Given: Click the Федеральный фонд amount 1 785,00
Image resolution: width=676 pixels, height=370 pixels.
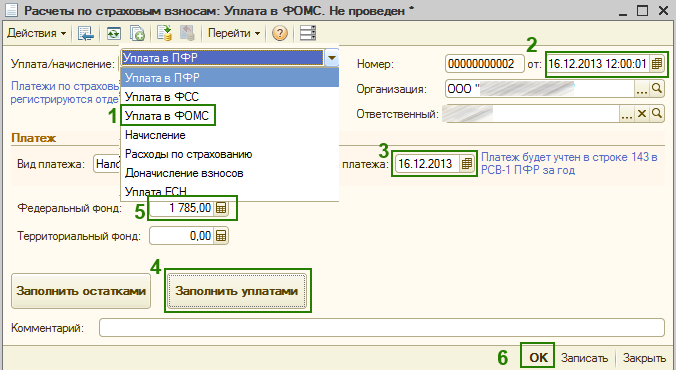Looking at the screenshot, I should [x=182, y=208].
